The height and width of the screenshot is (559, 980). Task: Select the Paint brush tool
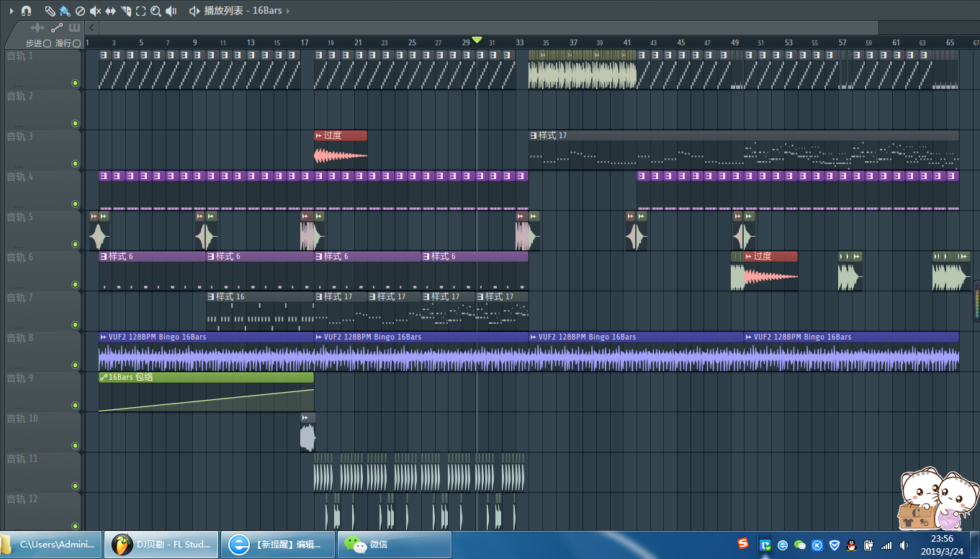pyautogui.click(x=65, y=11)
